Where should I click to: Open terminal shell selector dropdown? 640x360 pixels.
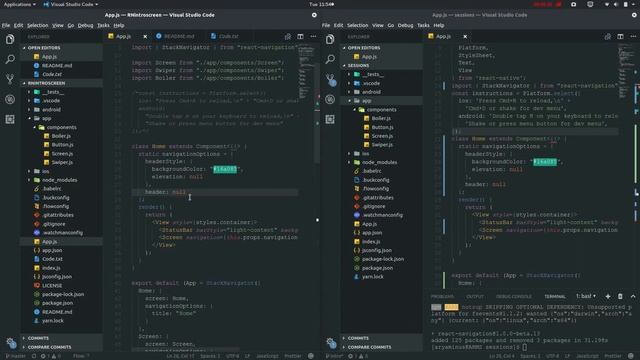click(586, 296)
